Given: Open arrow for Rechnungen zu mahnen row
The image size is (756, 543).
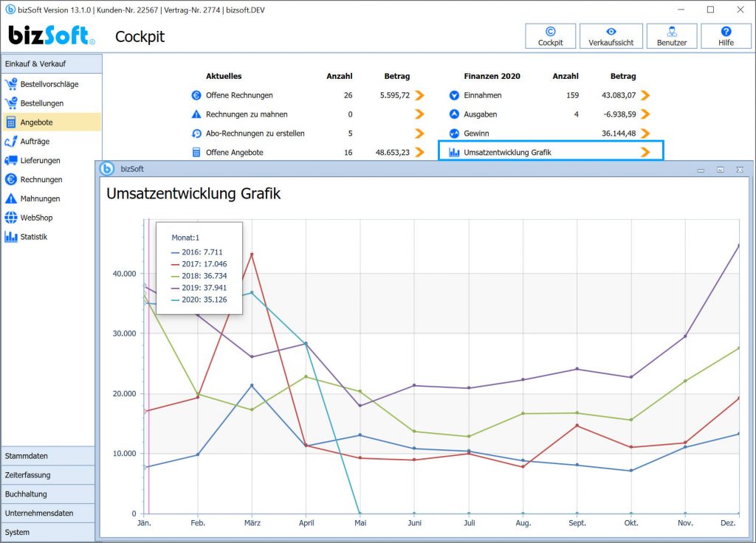Looking at the screenshot, I should pos(419,114).
